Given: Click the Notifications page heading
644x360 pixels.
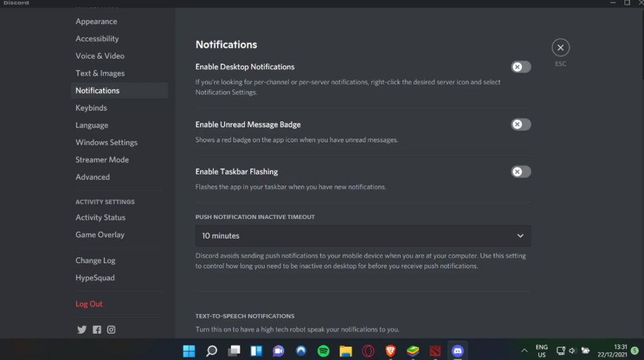Looking at the screenshot, I should 226,45.
